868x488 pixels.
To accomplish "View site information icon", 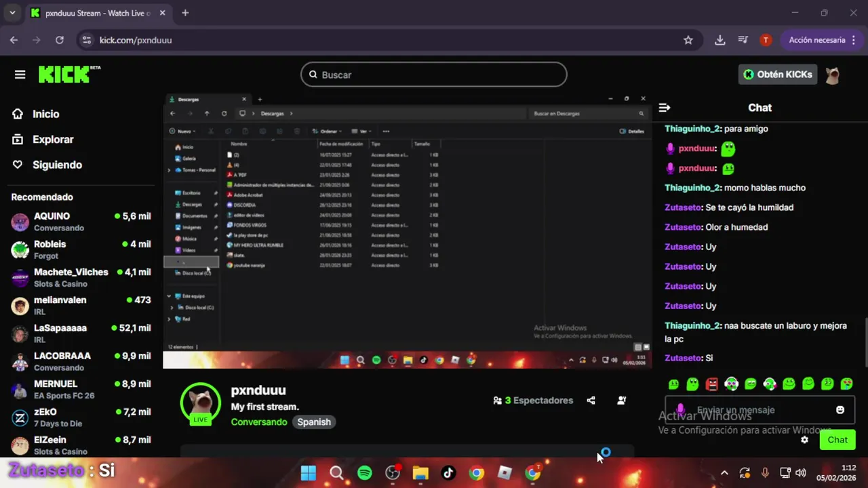I will point(86,40).
